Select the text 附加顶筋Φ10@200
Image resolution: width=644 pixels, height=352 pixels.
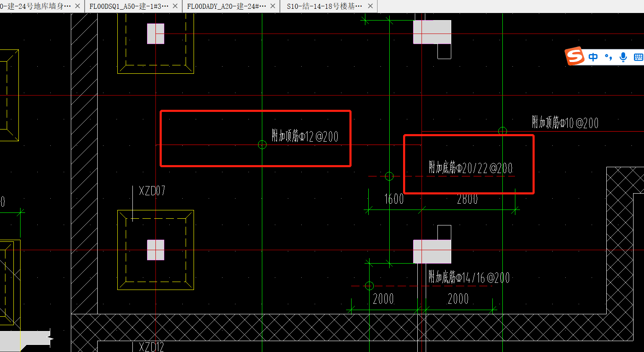tap(565, 122)
